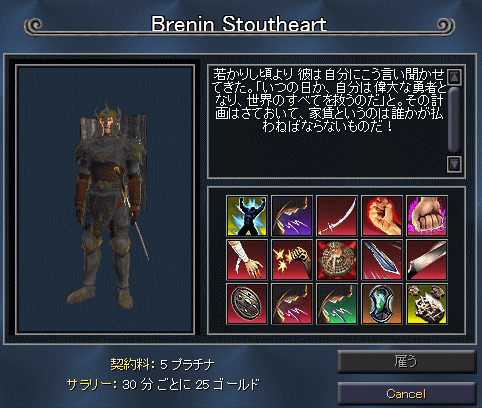Image resolution: width=482 pixels, height=408 pixels.
Task: Choose the purple-glow fist ability icon
Action: (427, 216)
